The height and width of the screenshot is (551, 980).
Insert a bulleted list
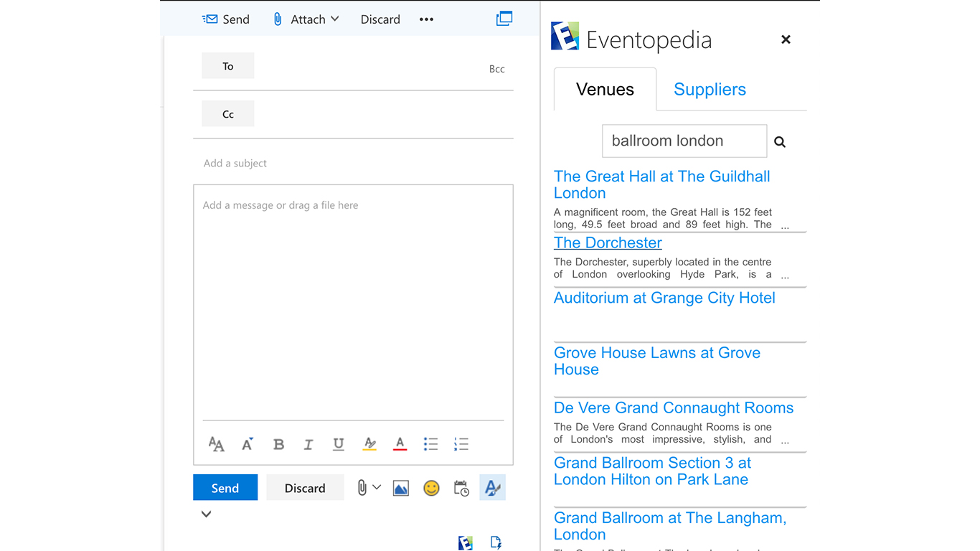click(430, 444)
